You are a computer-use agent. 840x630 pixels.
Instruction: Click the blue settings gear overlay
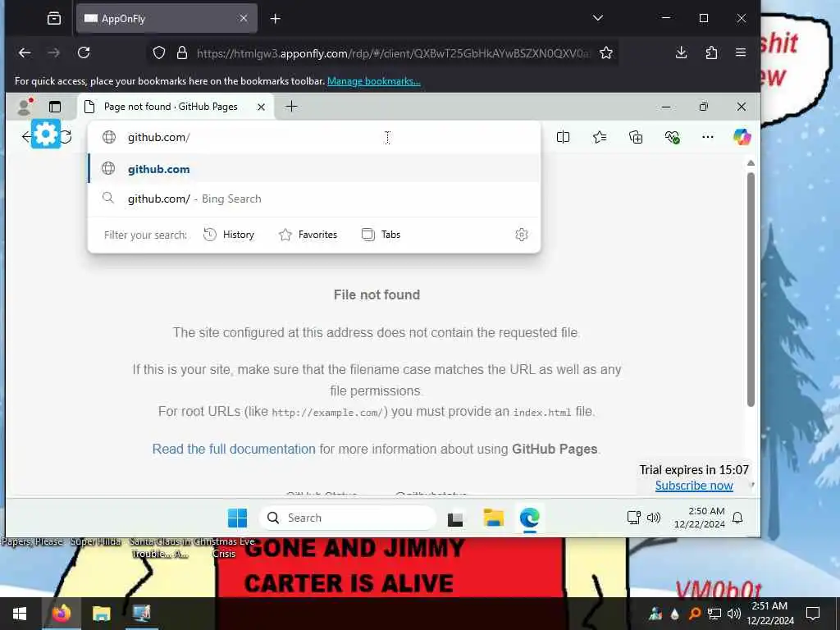[x=46, y=134]
